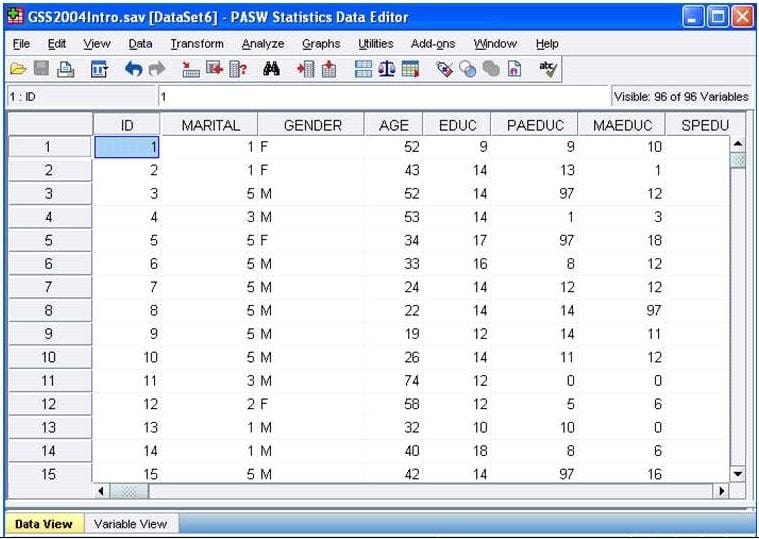This screenshot has width=759, height=539.
Task: Click the GENDER cell in row 12
Action: tap(311, 404)
